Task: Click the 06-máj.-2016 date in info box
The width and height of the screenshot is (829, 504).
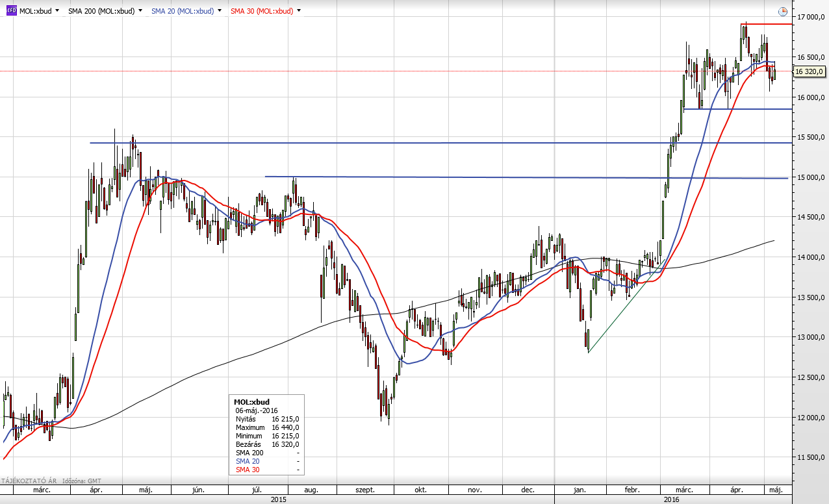Action: click(x=256, y=410)
